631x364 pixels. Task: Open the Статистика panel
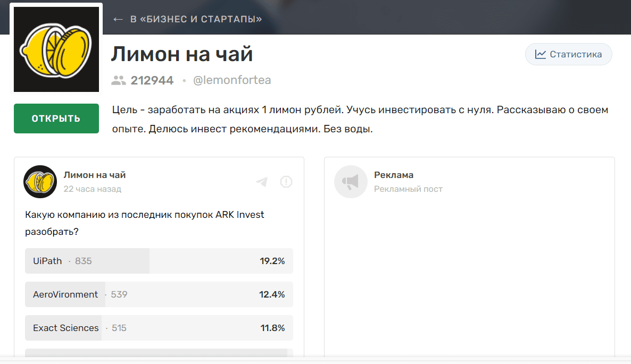[x=568, y=54]
